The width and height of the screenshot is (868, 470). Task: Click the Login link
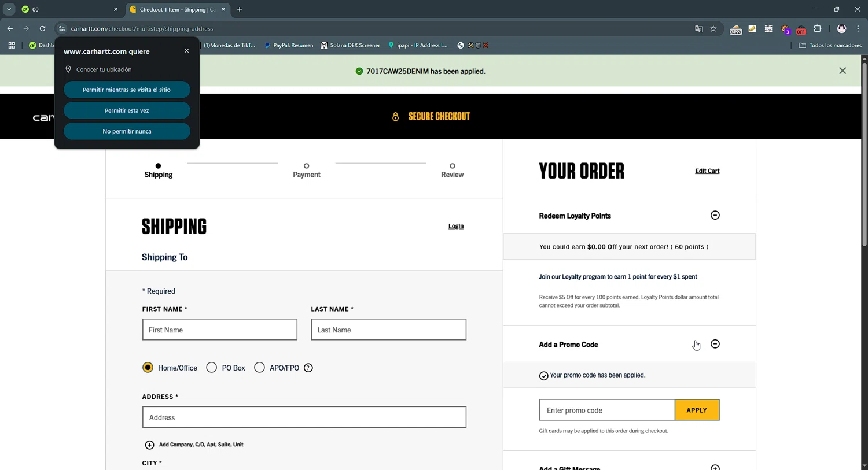coord(456,226)
